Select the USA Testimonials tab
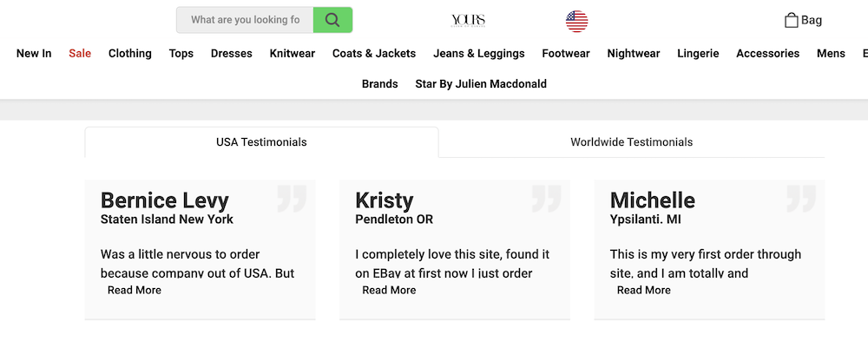Screen dimensions: 868x341 coord(261,142)
